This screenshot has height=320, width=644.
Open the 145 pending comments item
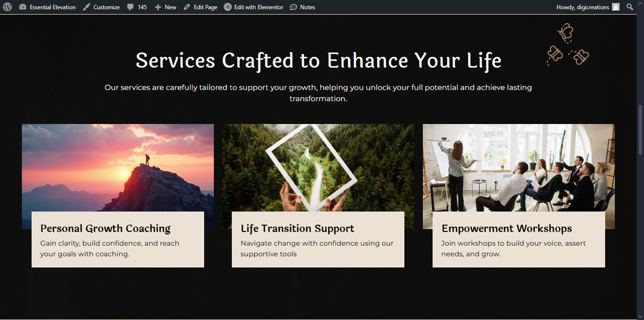[137, 7]
